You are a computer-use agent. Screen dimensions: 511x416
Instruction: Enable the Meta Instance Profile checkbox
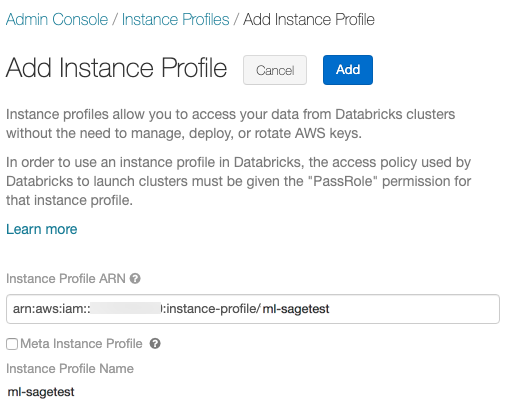coord(12,344)
